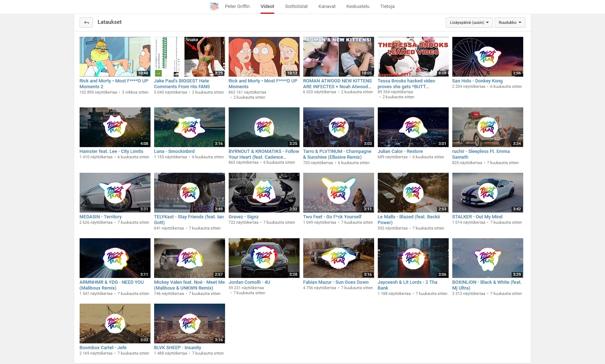Open the Lisäyspäivä (uusin) sort dropdown

pyautogui.click(x=469, y=22)
